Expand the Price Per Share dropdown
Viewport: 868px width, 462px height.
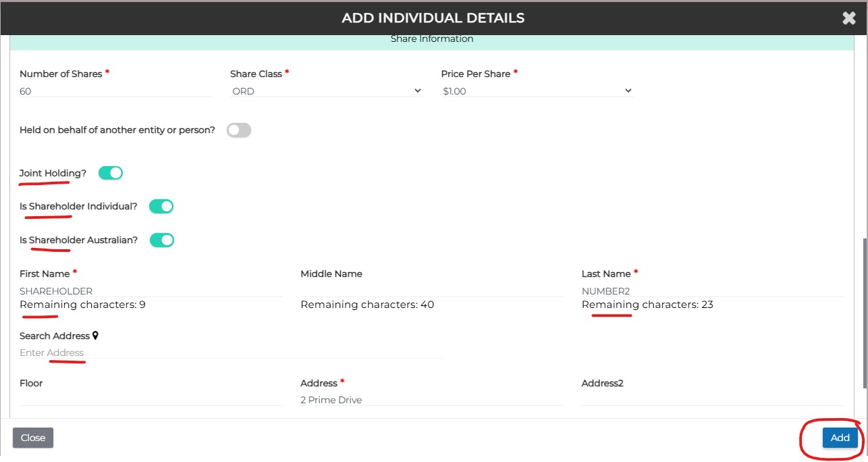[x=537, y=91]
